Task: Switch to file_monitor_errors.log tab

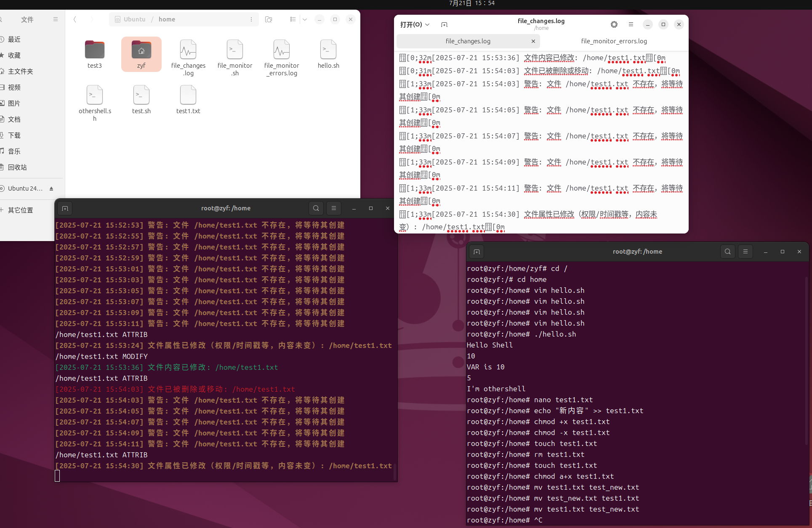Action: [614, 41]
